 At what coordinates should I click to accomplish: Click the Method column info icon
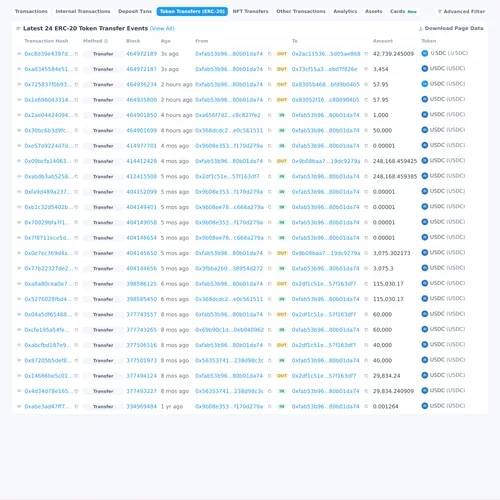click(106, 41)
